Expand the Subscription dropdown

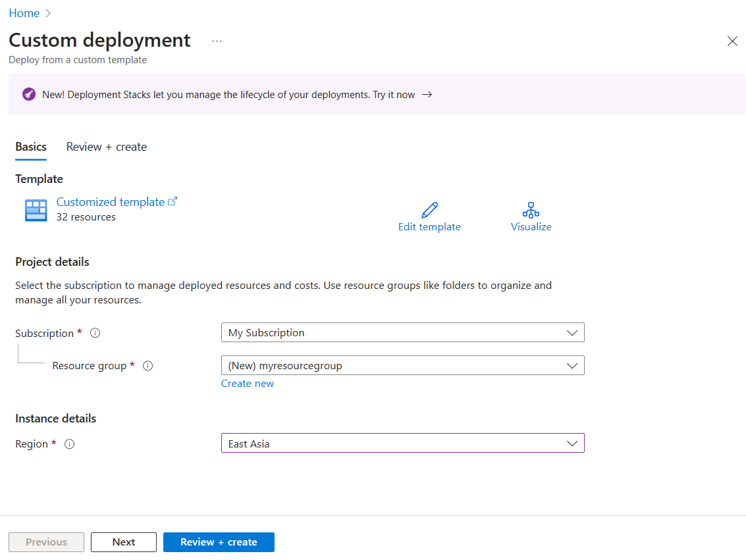click(402, 333)
